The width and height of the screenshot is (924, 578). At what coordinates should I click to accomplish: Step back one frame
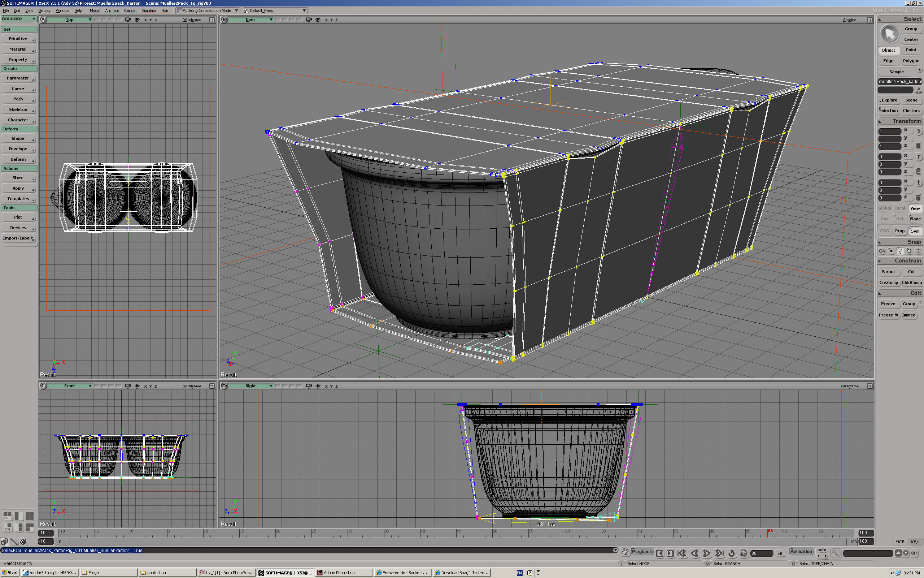point(660,553)
